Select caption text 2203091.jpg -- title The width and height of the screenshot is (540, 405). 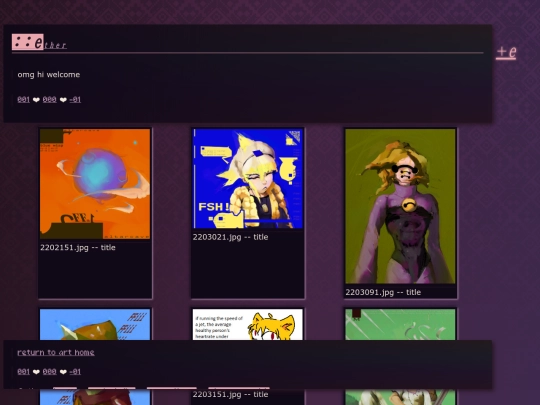pyautogui.click(x=383, y=292)
